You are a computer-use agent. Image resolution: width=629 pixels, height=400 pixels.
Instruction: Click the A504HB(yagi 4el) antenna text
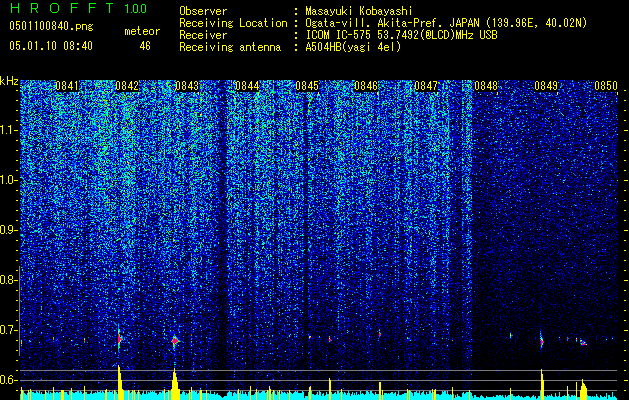tap(353, 47)
